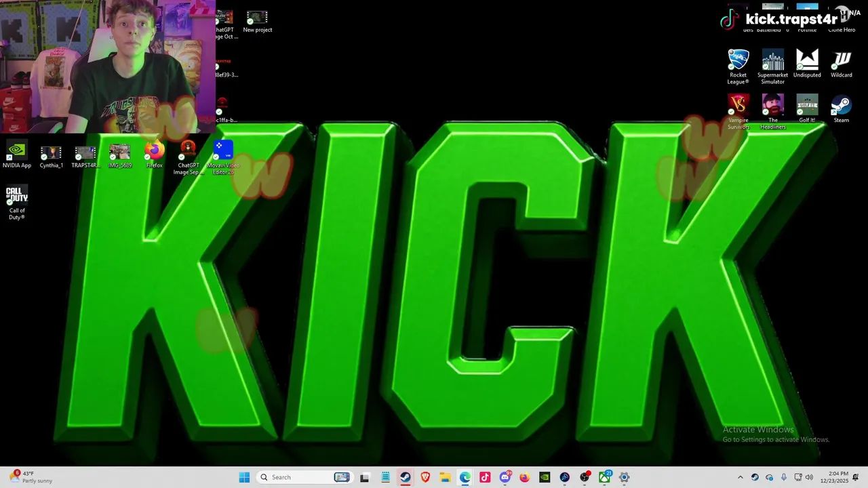Open the Steam desktop shortcut
Viewport: 868px width, 488px height.
(x=842, y=108)
